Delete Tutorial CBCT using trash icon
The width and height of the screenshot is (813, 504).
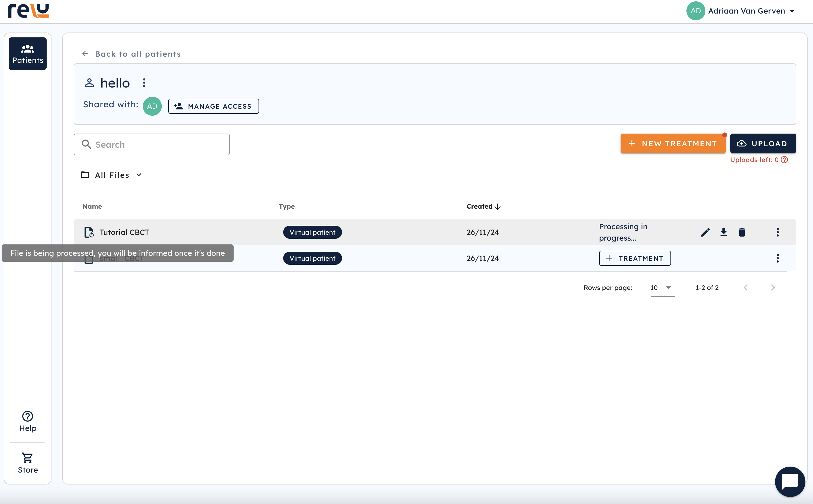(x=742, y=232)
